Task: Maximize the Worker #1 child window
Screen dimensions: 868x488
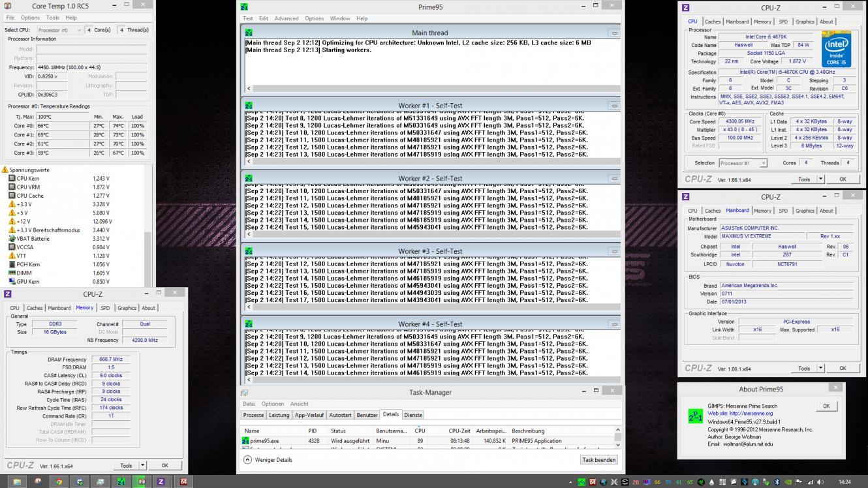Action: (614, 106)
